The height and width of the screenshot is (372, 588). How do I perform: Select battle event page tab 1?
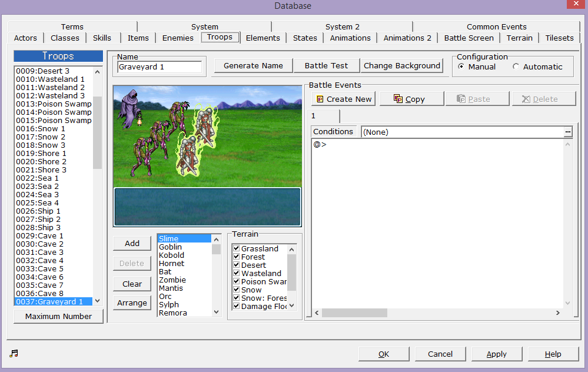[324, 116]
